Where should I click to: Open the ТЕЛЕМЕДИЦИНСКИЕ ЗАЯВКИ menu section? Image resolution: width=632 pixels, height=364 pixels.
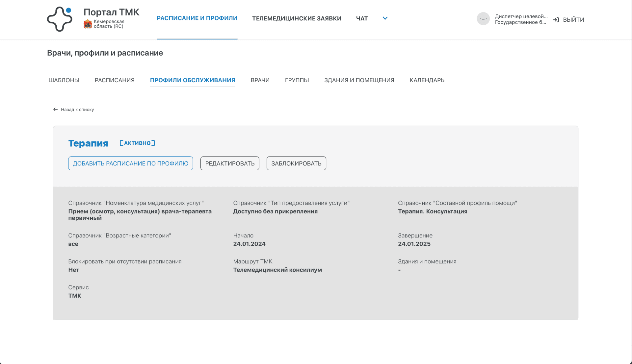tap(297, 18)
